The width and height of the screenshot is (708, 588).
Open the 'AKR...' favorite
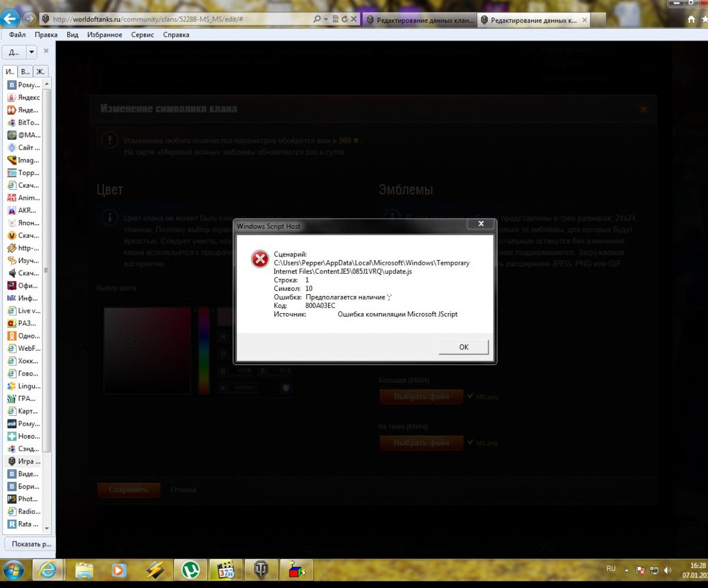[x=24, y=211]
